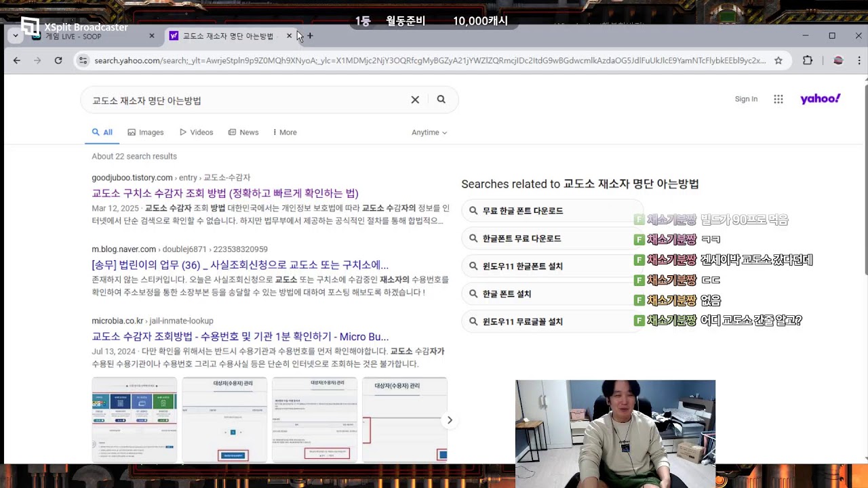Open the m.blog.naver.com source link
Screen dimensions: 868x488
124,249
